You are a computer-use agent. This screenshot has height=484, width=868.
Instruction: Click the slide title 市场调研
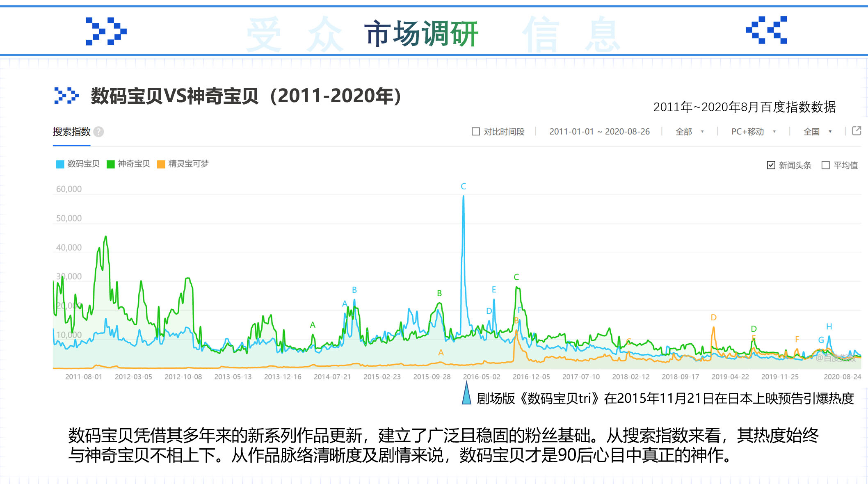point(422,34)
